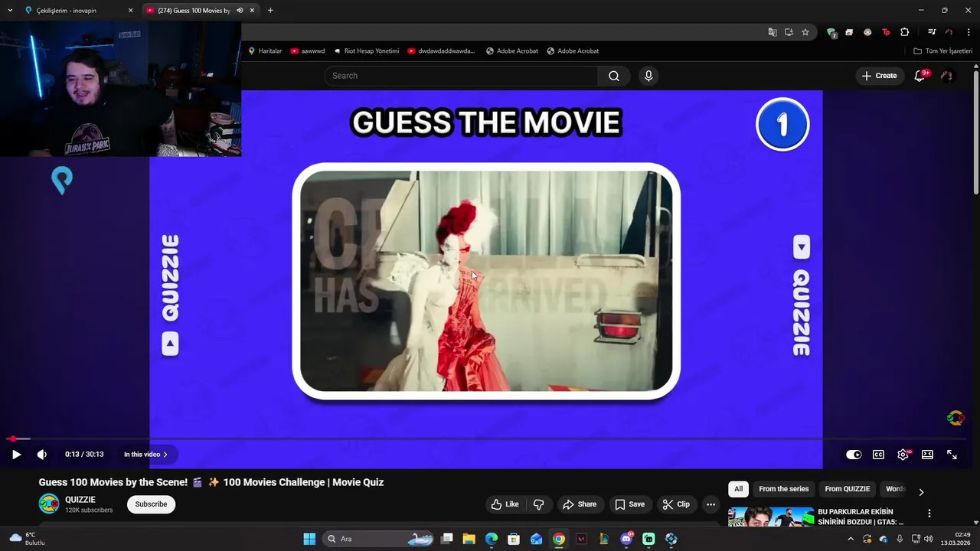Bookmark this page star icon
The image size is (980, 551).
(x=805, y=32)
